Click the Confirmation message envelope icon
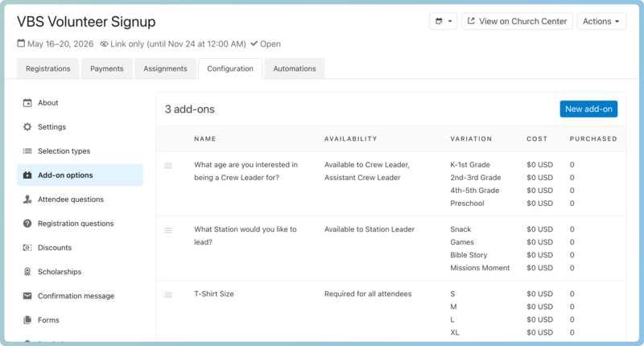This screenshot has width=644, height=346. click(27, 296)
